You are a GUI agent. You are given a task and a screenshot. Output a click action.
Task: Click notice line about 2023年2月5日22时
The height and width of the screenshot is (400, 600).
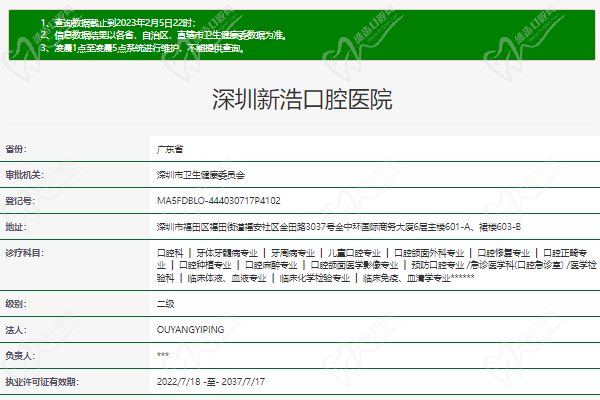pos(118,23)
